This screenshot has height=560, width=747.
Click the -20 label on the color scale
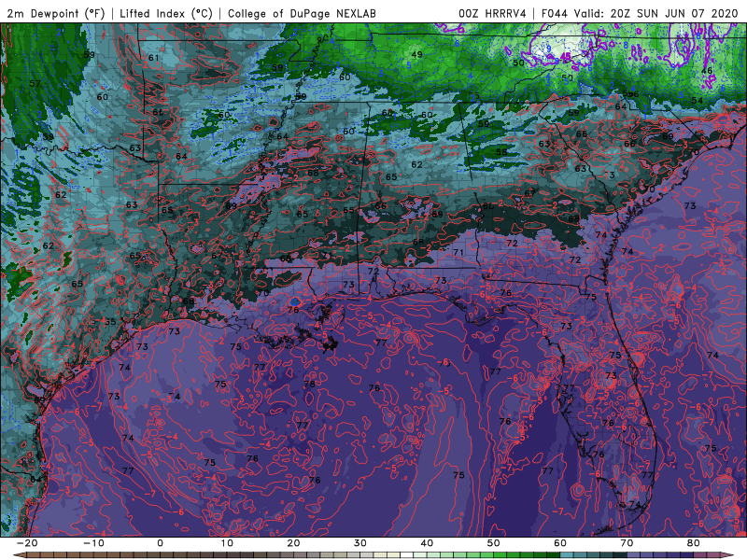pyautogui.click(x=27, y=543)
